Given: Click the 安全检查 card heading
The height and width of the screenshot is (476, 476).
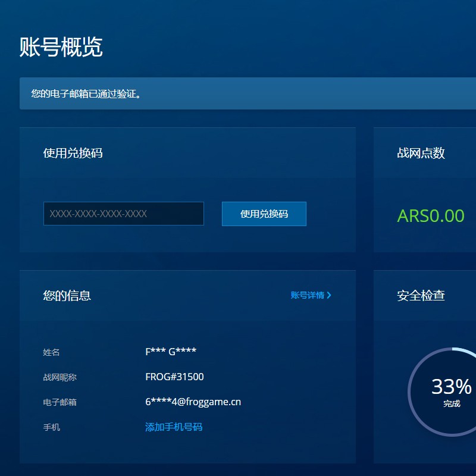Looking at the screenshot, I should click(x=421, y=295).
